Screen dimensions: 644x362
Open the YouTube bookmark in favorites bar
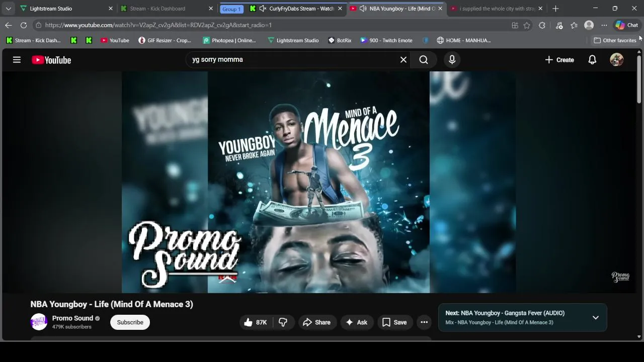115,40
